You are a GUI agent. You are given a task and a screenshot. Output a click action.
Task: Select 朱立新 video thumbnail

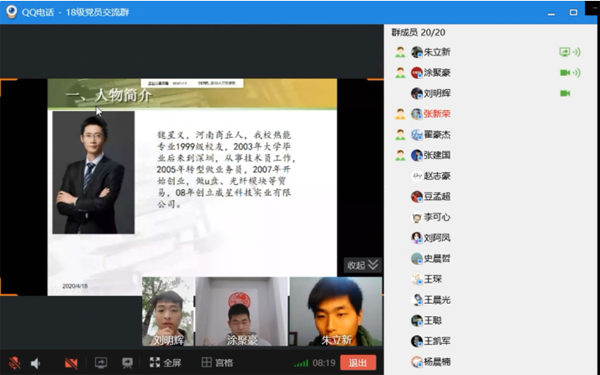[336, 311]
